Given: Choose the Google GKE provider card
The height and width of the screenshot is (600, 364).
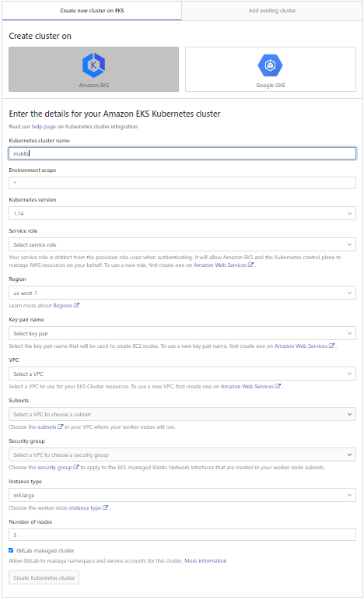Looking at the screenshot, I should tap(271, 69).
